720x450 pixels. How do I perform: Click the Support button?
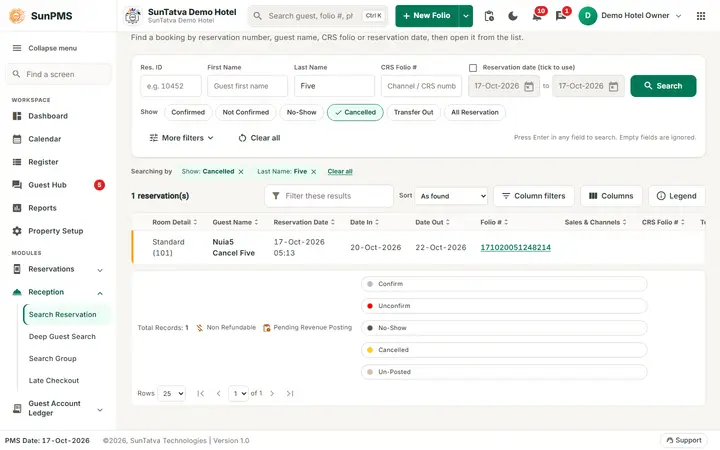[684, 440]
